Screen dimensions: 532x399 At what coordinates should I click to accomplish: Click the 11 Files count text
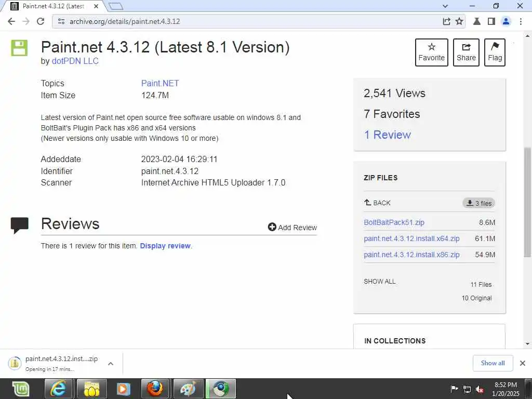tap(481, 285)
